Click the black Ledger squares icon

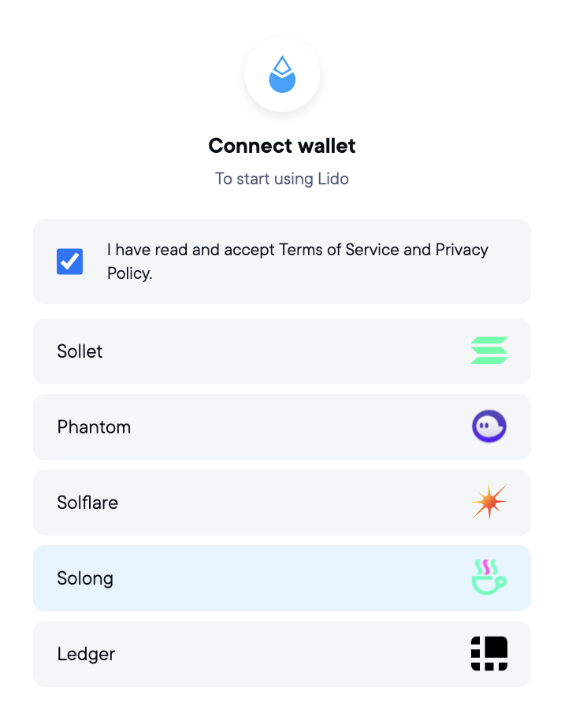(x=489, y=653)
